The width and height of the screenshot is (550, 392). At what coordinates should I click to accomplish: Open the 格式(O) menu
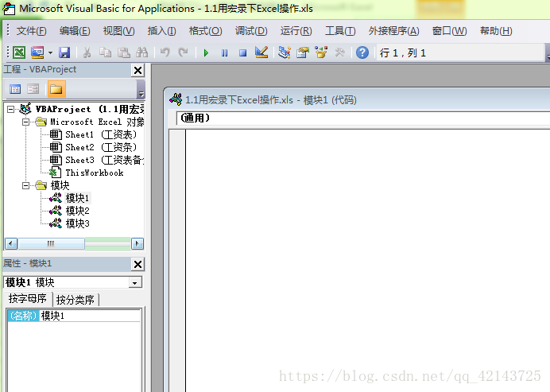click(x=205, y=31)
